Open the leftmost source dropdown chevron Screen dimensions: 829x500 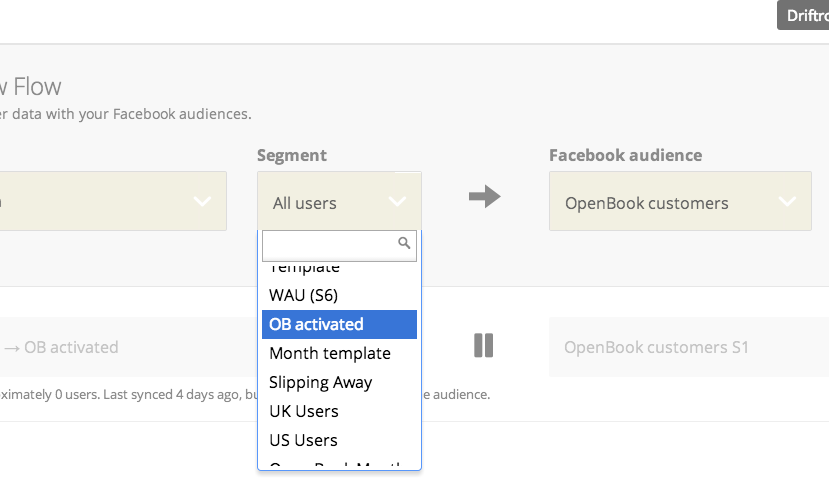click(202, 201)
